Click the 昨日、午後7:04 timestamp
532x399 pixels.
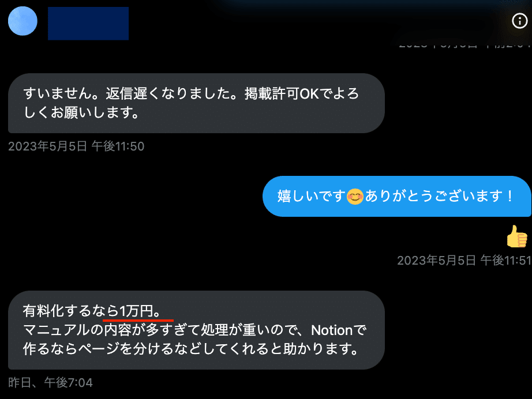(50, 383)
